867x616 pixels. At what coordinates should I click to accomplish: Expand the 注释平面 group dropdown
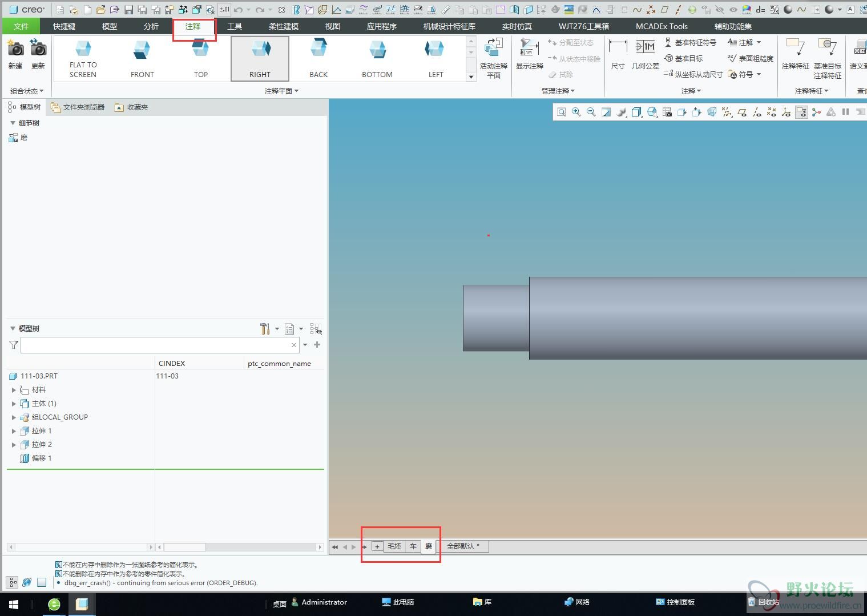281,91
